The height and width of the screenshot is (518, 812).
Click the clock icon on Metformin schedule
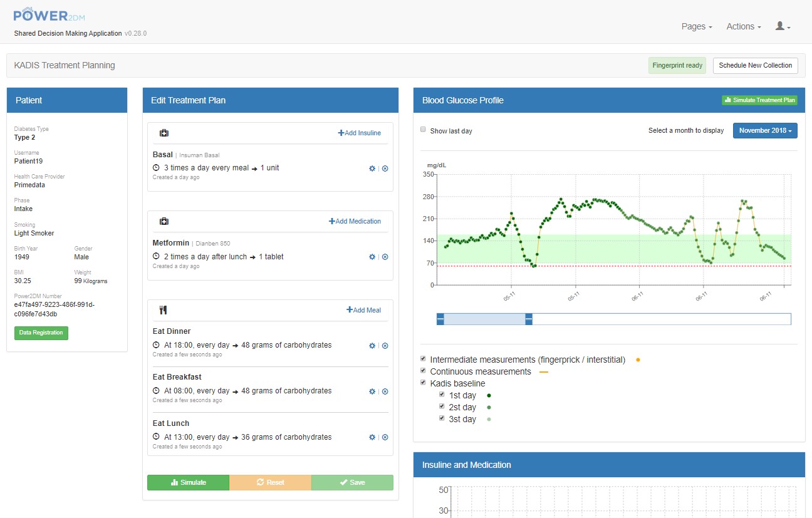[x=156, y=257]
